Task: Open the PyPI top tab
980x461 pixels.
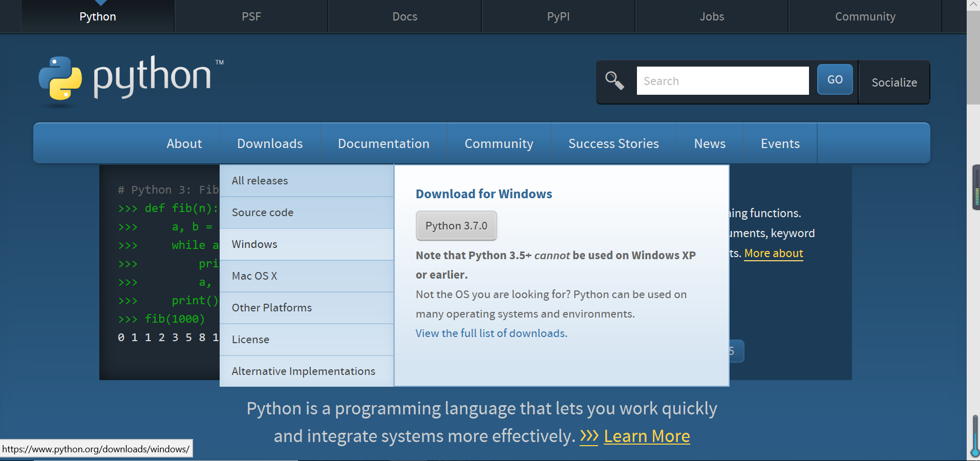Action: coord(558,16)
